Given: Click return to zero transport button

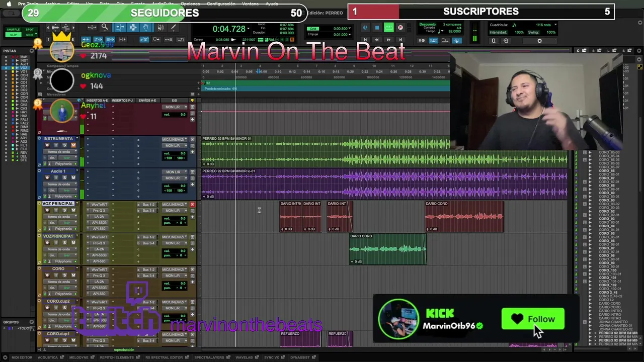Looking at the screenshot, I should point(365,40).
